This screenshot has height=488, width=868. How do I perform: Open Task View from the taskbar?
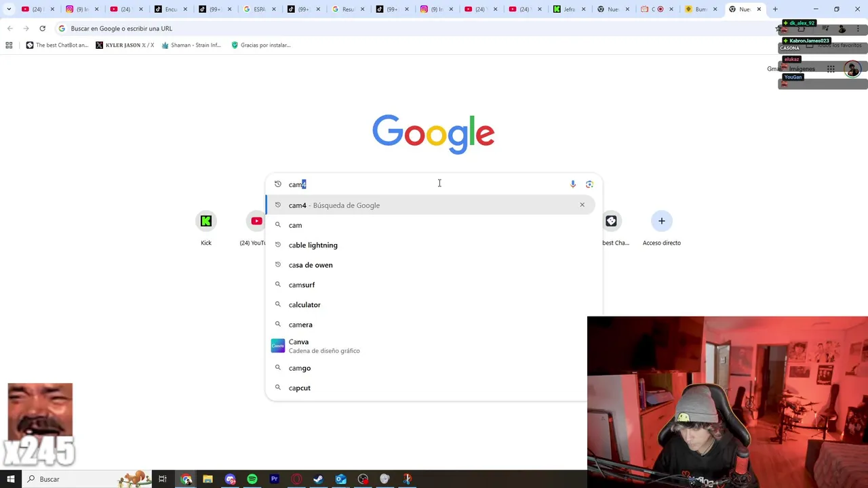(163, 479)
